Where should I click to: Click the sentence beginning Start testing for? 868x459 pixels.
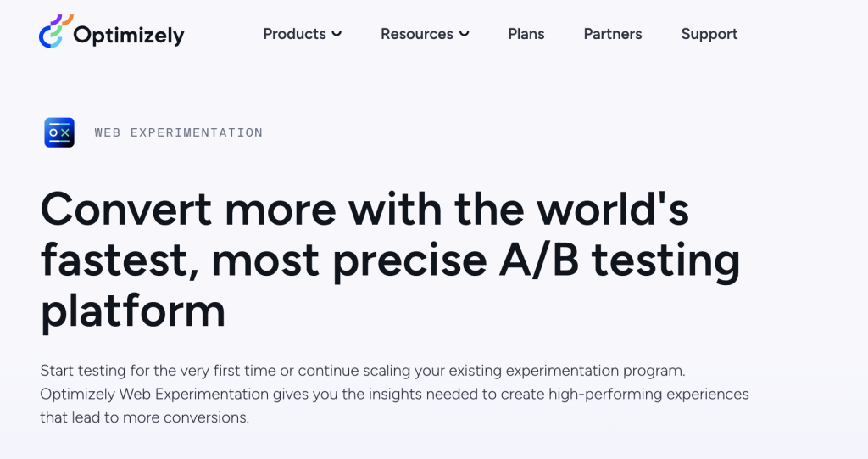(363, 370)
